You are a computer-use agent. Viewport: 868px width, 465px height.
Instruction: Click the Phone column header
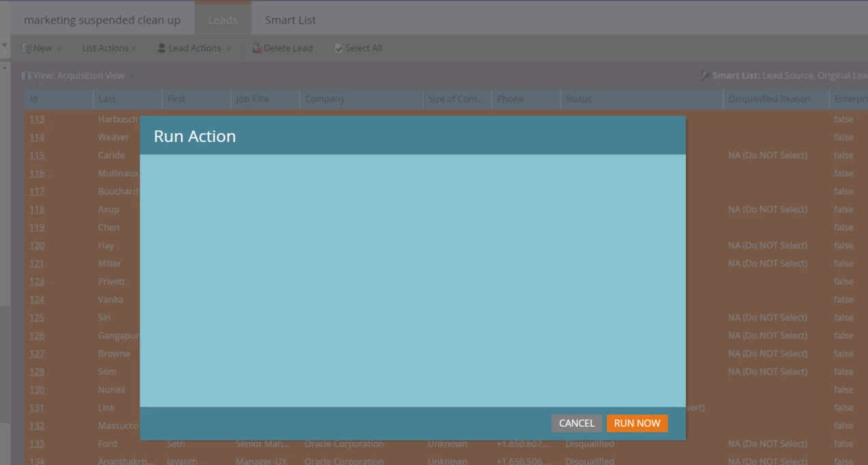point(526,99)
